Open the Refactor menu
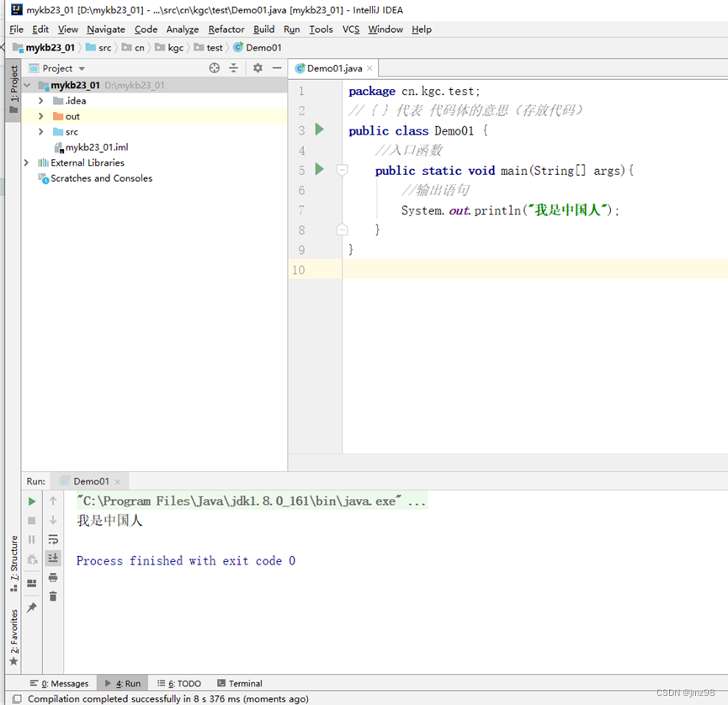The image size is (728, 705). (226, 29)
